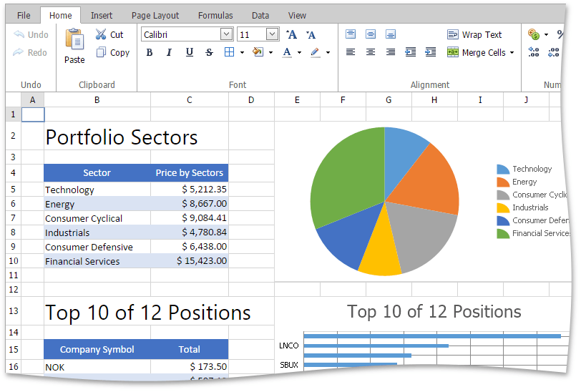Open the fill color dropdown arrow
581x392 pixels.
point(271,53)
